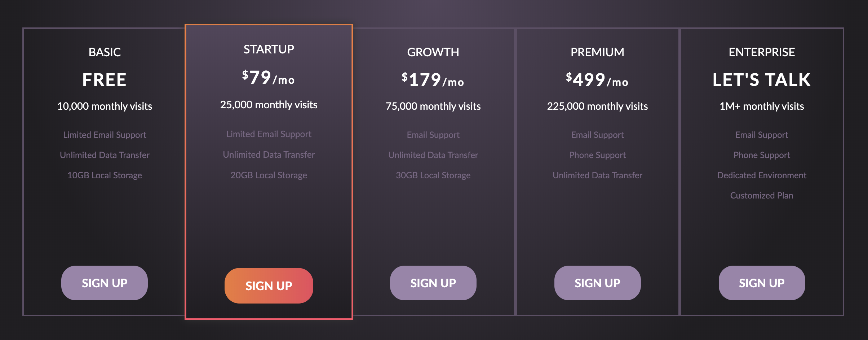The width and height of the screenshot is (868, 340).
Task: Click the LET'S TALK pricing text
Action: point(762,80)
